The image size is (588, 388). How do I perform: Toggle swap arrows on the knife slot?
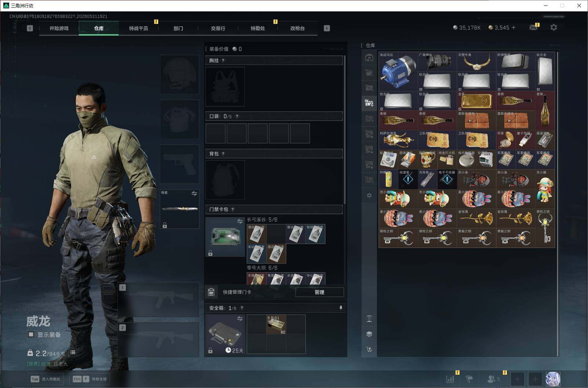[x=194, y=194]
